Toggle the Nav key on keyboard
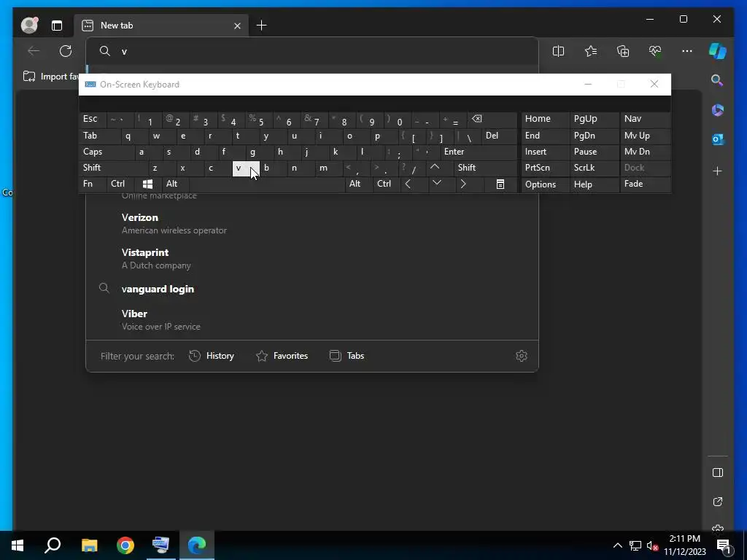Image resolution: width=747 pixels, height=560 pixels. (645, 119)
